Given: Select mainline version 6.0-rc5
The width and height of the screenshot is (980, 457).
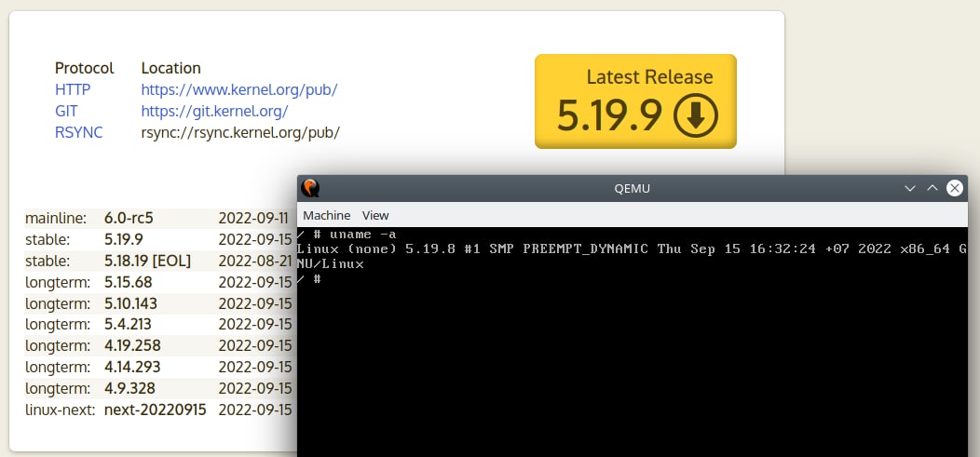Looking at the screenshot, I should pos(129,219).
